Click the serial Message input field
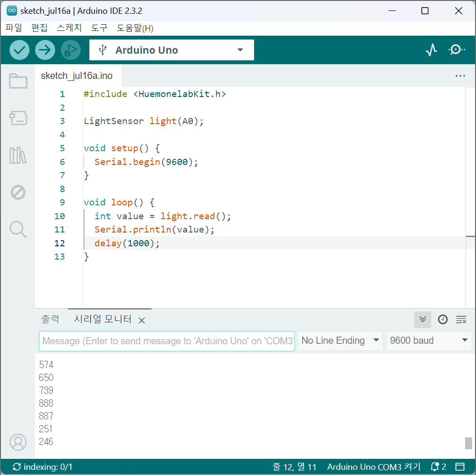 tap(167, 341)
